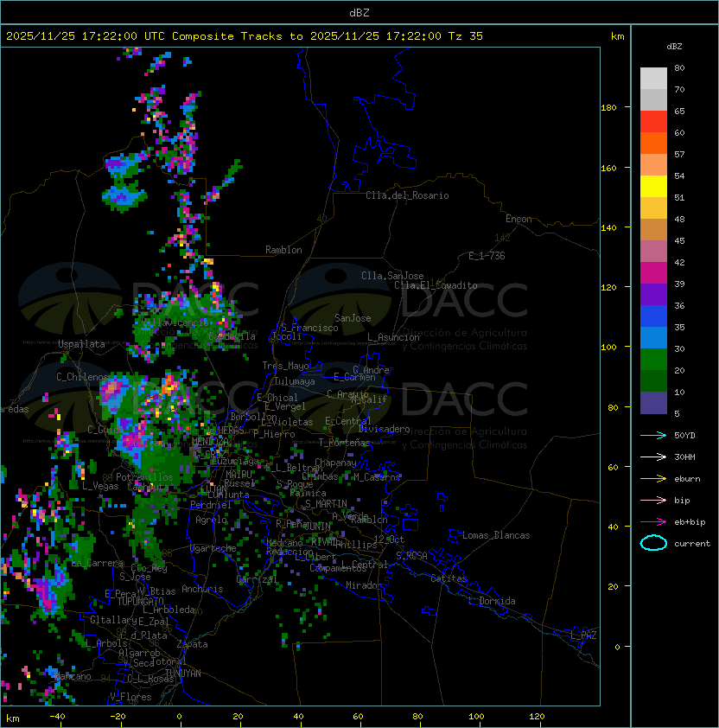The width and height of the screenshot is (719, 728).
Task: Pick the bright yellow swatch in dBZ scale
Action: pos(653,187)
